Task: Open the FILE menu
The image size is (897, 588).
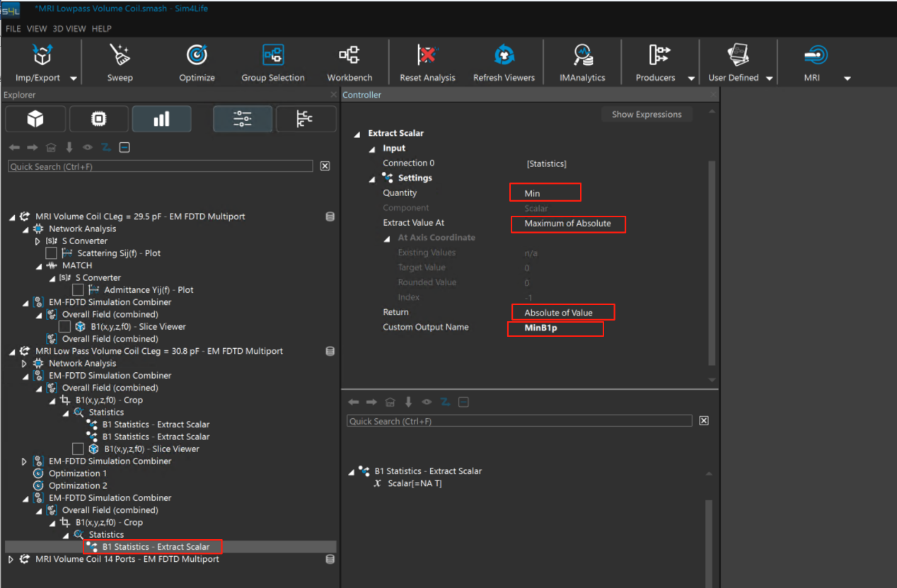Action: pyautogui.click(x=13, y=29)
